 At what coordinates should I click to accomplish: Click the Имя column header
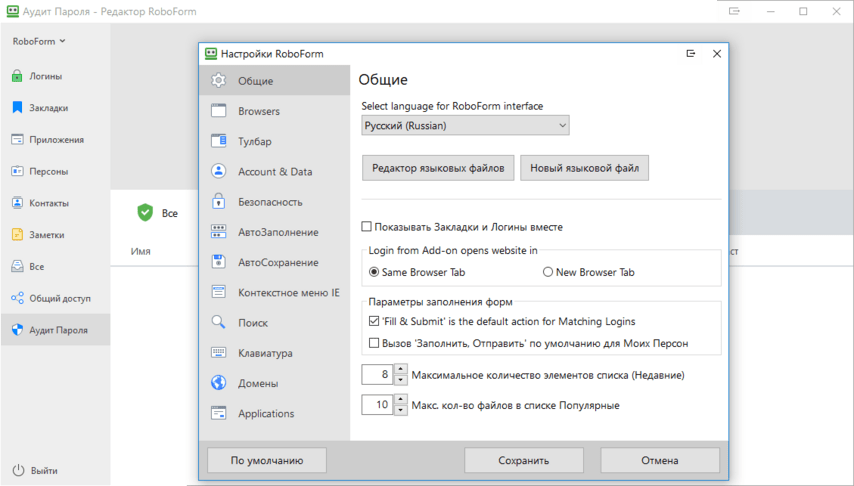(x=141, y=251)
